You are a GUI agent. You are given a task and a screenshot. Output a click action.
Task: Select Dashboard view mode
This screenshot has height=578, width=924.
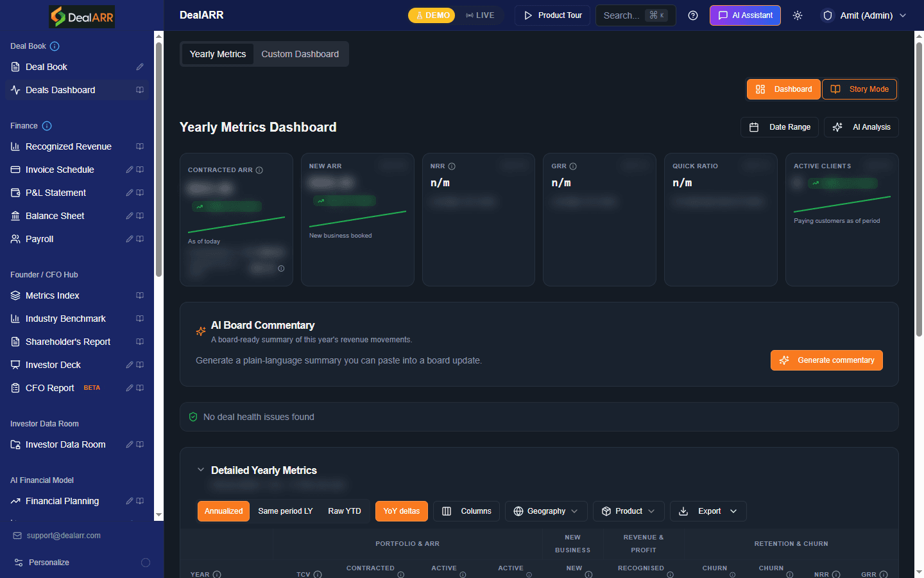coord(783,89)
